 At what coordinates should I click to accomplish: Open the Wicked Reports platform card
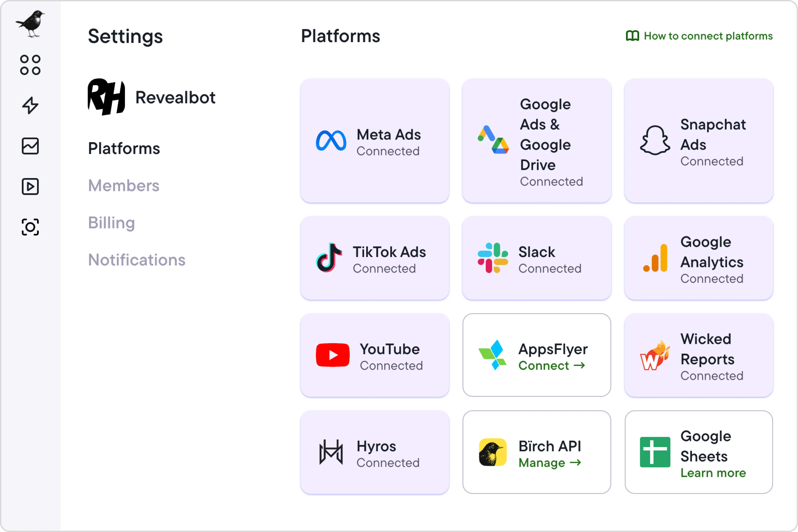(x=698, y=355)
